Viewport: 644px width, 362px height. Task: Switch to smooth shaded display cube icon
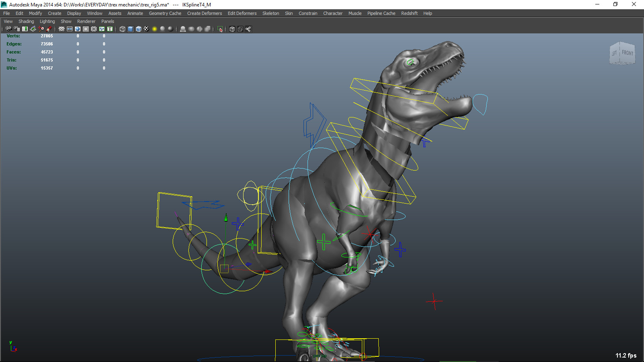click(130, 29)
